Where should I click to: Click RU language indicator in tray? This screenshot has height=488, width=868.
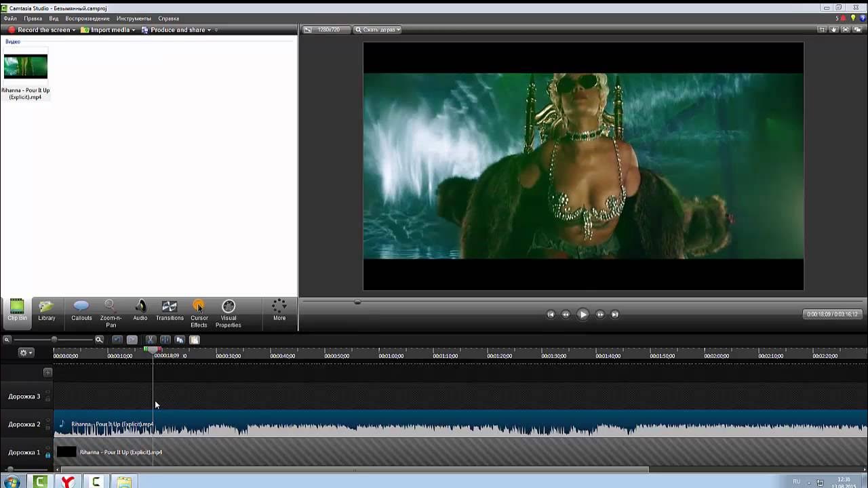pos(796,481)
